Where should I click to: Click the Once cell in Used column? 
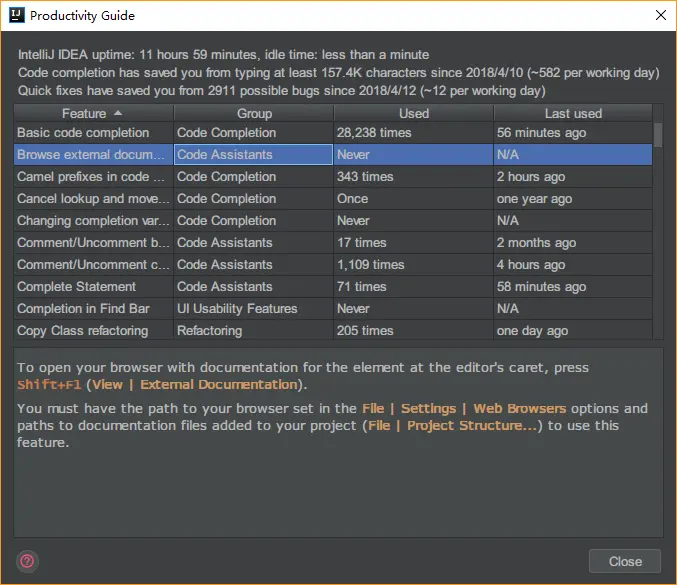414,199
